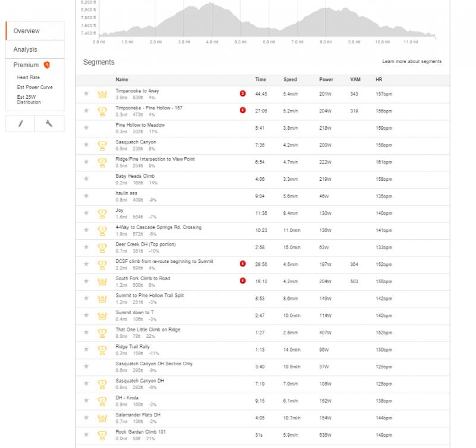Click the Time column header

[261, 80]
